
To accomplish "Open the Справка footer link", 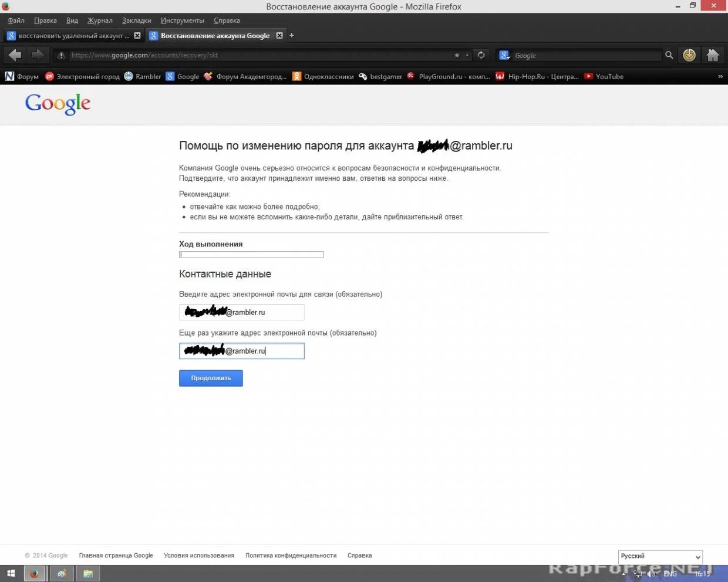I will point(359,556).
